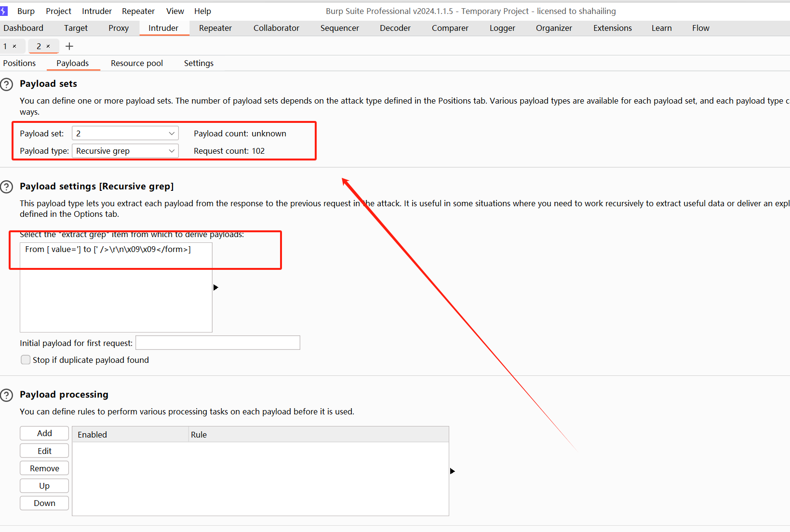This screenshot has height=532, width=790.
Task: Select Intruder attack tab 1
Action: [x=5, y=46]
